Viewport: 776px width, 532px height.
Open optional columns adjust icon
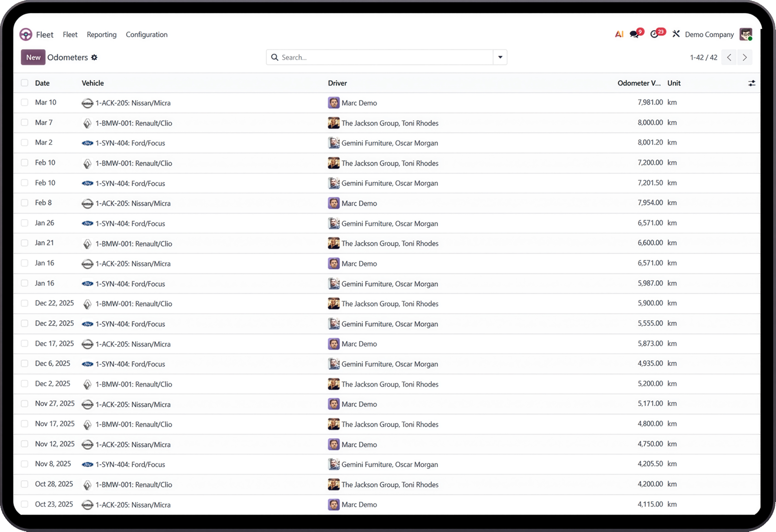752,83
